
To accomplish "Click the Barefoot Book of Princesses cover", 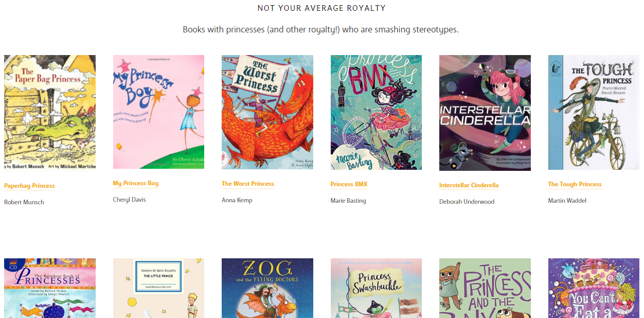I will [x=49, y=288].
